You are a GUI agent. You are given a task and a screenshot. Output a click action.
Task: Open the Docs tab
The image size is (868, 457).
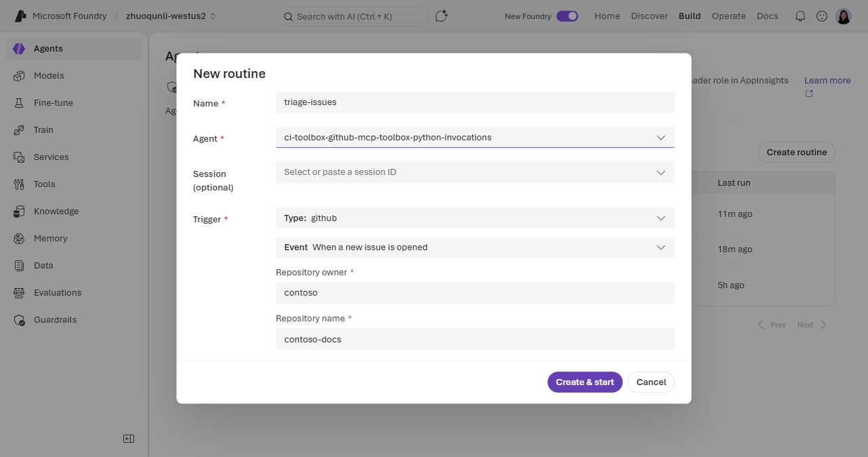click(x=768, y=16)
